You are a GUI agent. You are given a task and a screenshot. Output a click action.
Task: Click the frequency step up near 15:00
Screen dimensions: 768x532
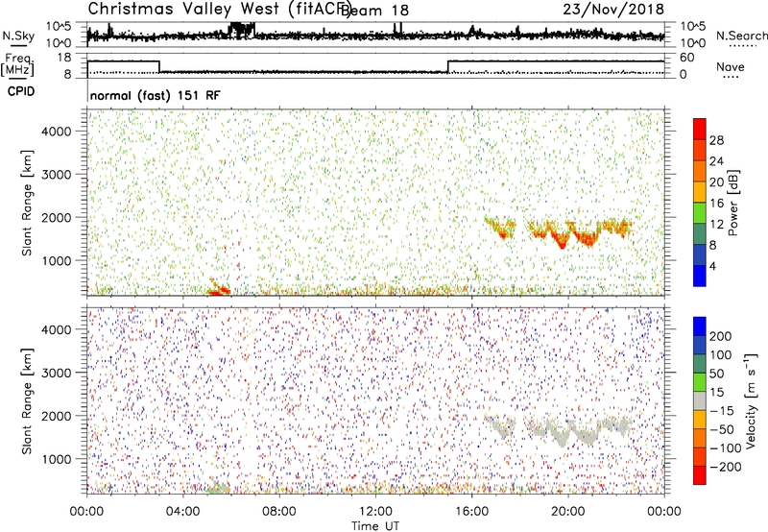(448, 66)
